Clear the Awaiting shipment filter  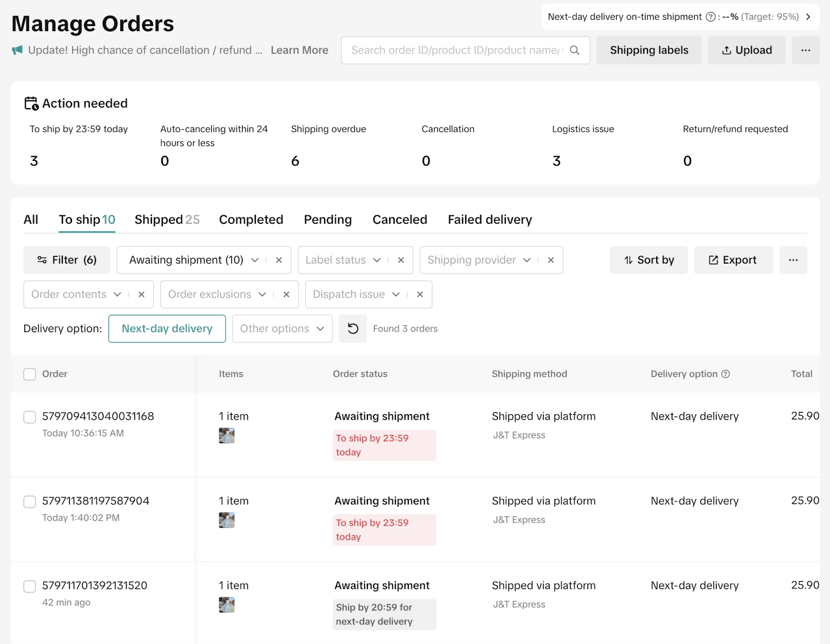click(x=279, y=260)
